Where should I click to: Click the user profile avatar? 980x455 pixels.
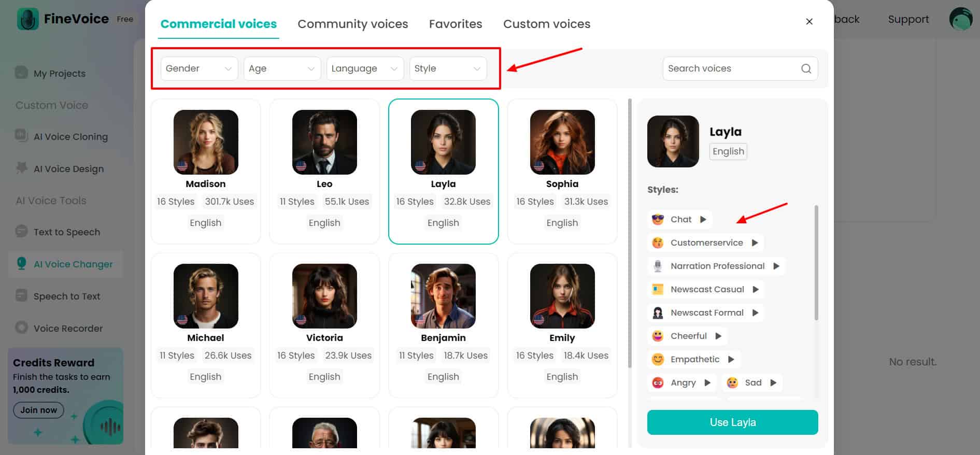pos(960,19)
